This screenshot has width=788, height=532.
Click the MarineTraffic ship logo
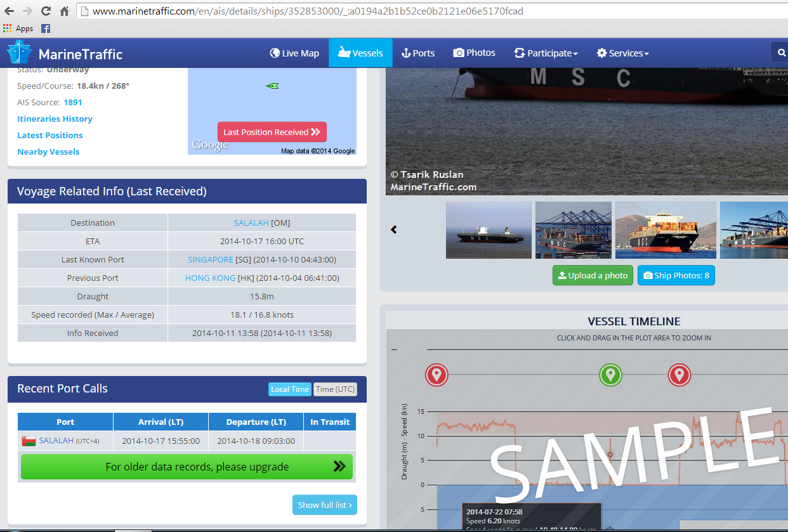click(x=19, y=53)
